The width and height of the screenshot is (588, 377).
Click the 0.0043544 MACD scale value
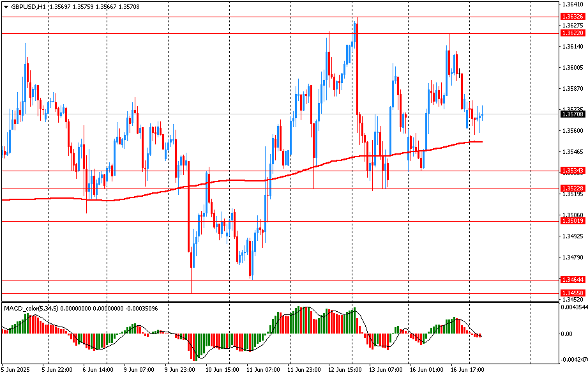click(x=574, y=308)
